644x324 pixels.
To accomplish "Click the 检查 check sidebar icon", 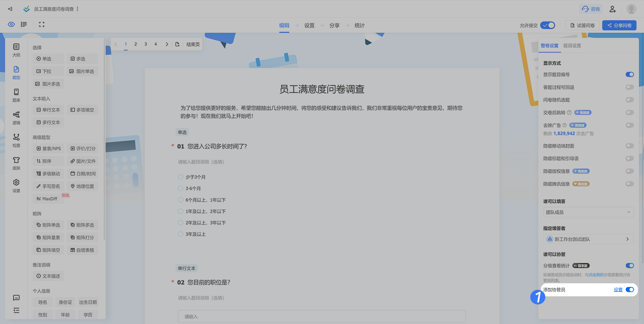I will pyautogui.click(x=16, y=140).
